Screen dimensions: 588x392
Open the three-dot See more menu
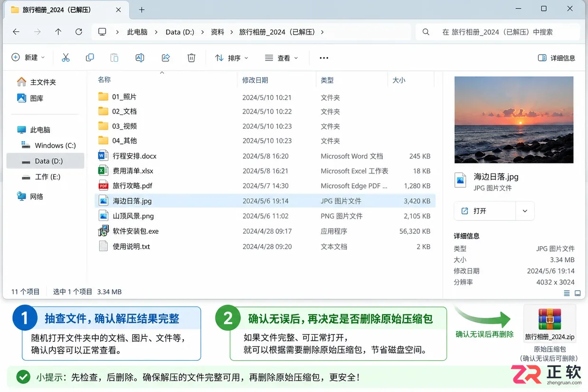[324, 58]
